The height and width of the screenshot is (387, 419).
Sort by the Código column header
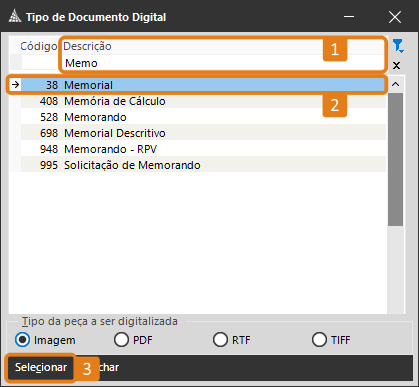(39, 46)
